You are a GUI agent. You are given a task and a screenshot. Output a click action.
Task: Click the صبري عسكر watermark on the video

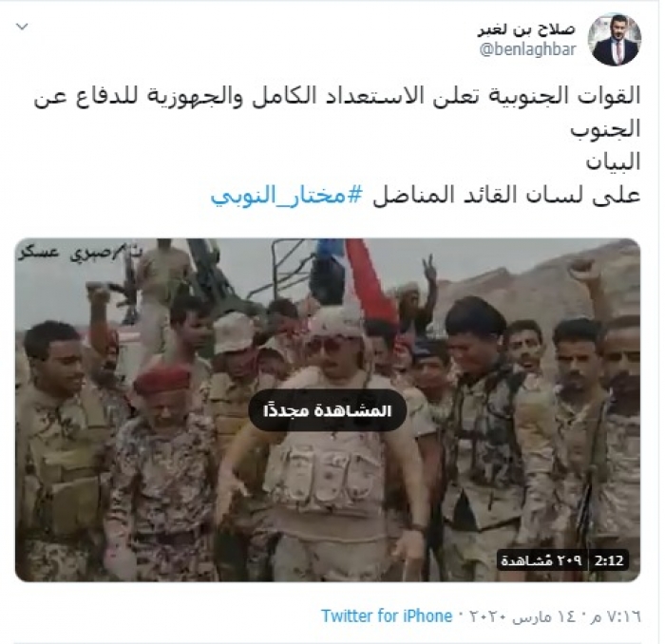[x=80, y=254]
